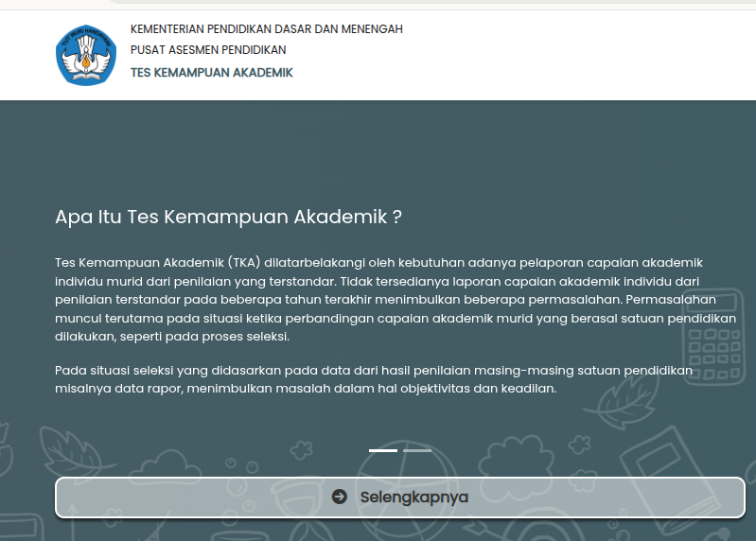Click the heading Apa Itu Tes Kemampuan Akademik ?
756x541 pixels.
point(229,217)
